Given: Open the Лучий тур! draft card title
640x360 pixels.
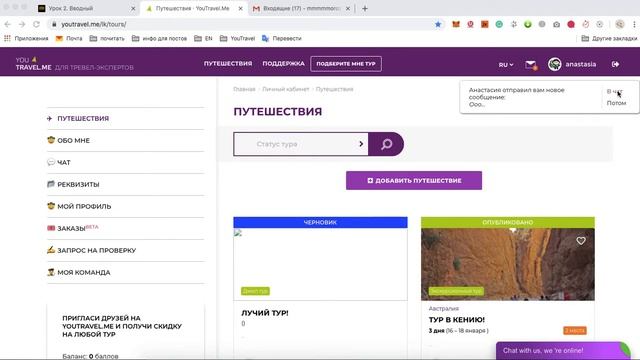Looking at the screenshot, I should click(x=265, y=313).
